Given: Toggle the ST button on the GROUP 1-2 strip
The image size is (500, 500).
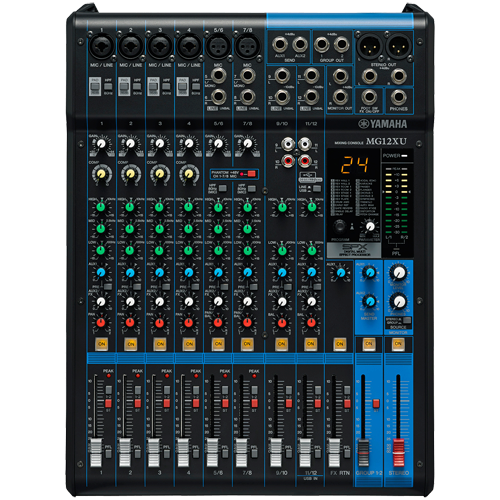Looking at the screenshot, I should (376, 403).
